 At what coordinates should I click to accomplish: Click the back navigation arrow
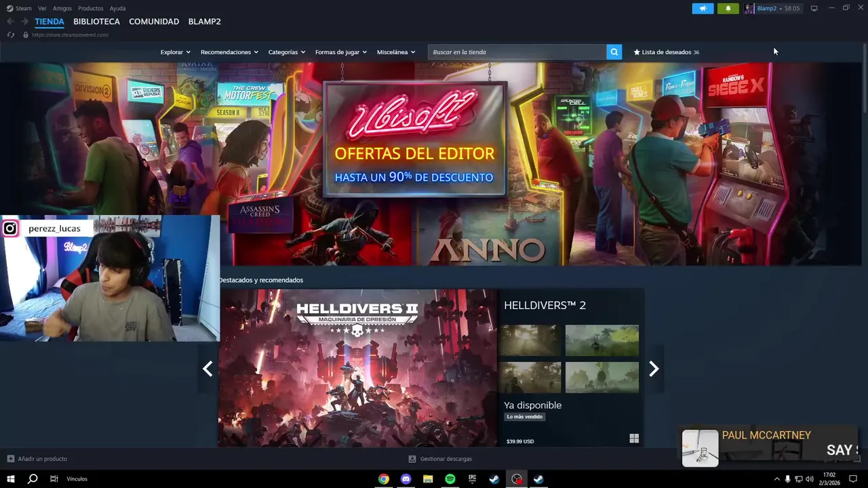(10, 22)
